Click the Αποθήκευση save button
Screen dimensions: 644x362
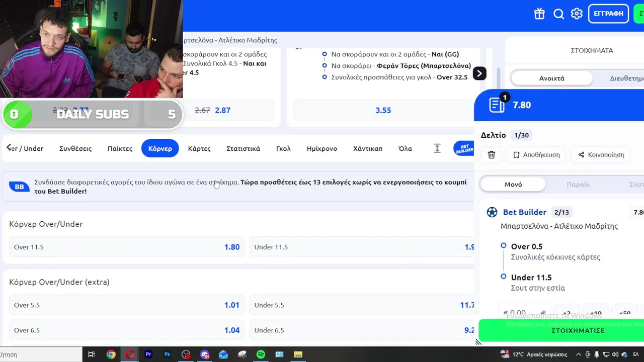tap(536, 155)
